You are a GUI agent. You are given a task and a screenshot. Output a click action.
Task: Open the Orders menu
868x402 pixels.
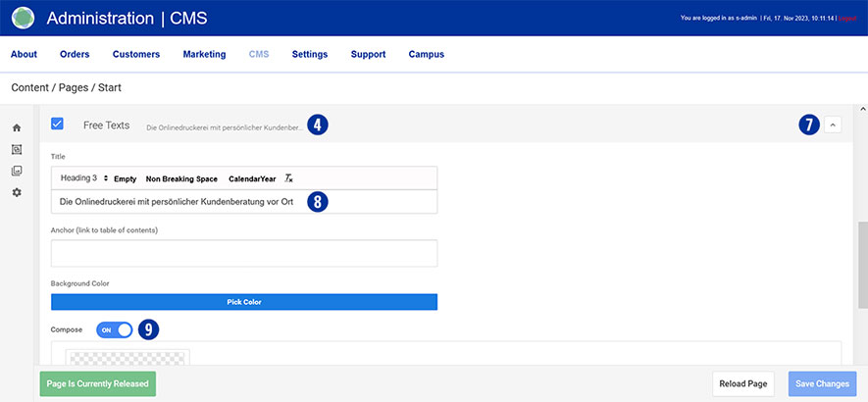pyautogui.click(x=75, y=55)
